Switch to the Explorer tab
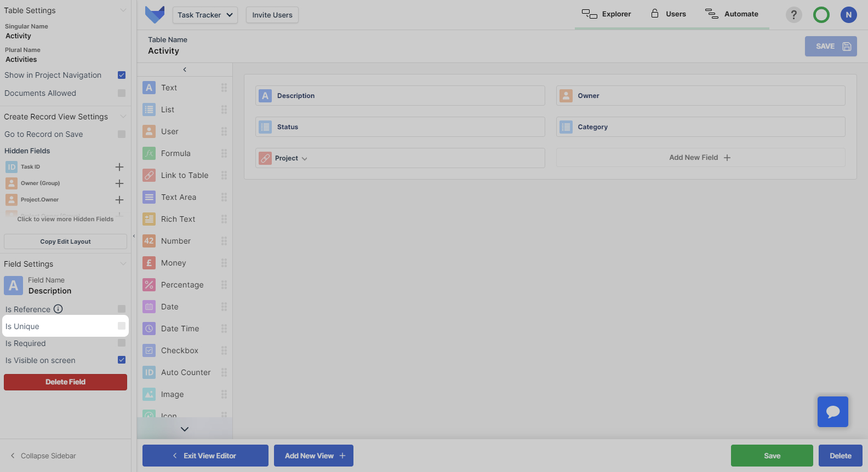Image resolution: width=868 pixels, height=472 pixels. click(x=607, y=14)
